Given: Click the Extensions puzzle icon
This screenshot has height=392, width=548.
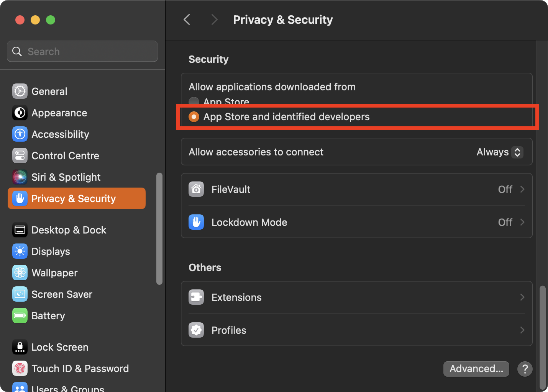Looking at the screenshot, I should click(196, 297).
